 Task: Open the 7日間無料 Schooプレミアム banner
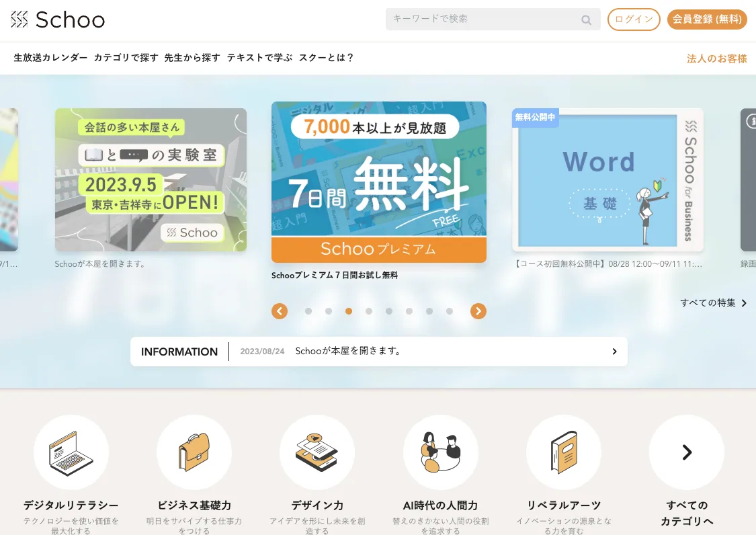378,182
